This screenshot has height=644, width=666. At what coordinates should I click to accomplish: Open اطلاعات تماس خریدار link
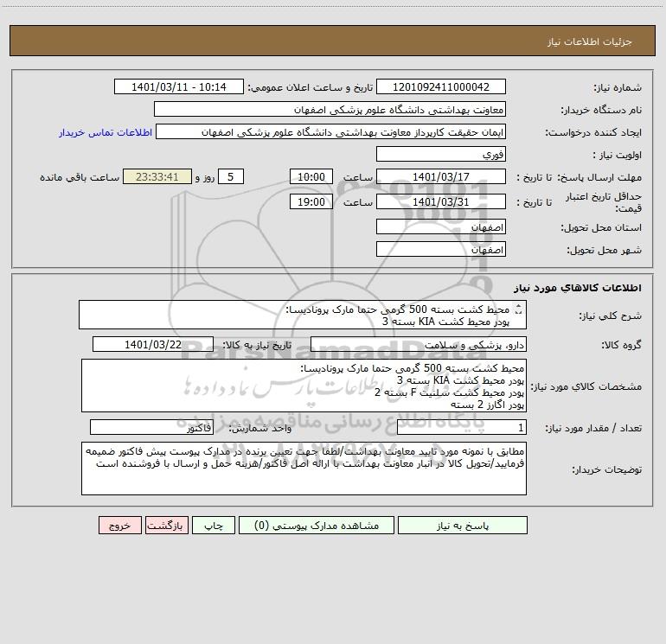(106, 132)
